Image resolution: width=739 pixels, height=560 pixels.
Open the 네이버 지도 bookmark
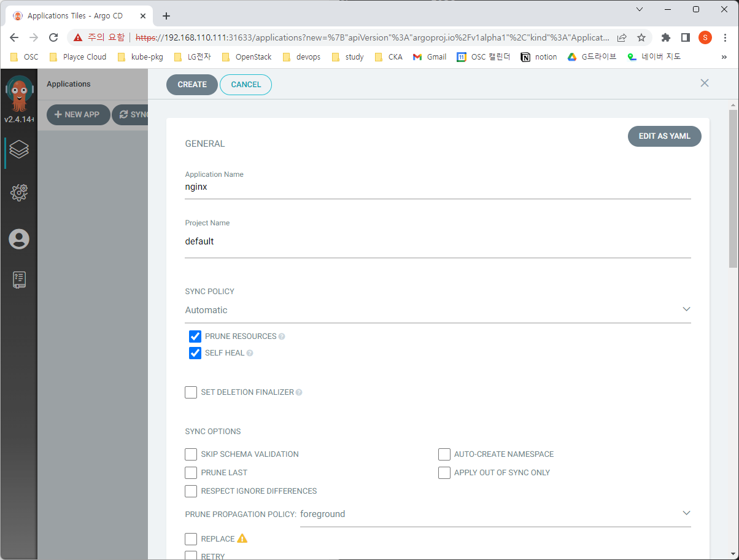654,57
